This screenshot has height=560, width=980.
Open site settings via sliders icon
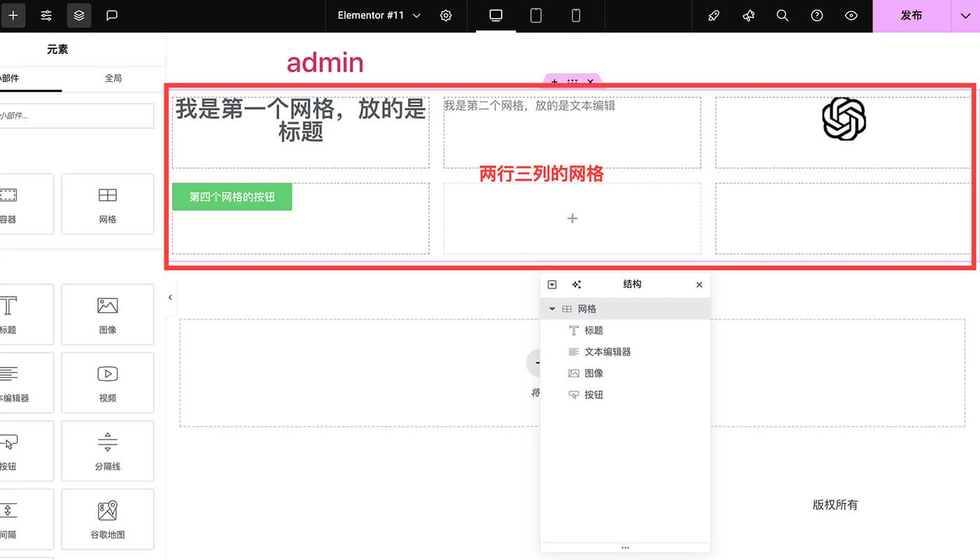coord(45,15)
